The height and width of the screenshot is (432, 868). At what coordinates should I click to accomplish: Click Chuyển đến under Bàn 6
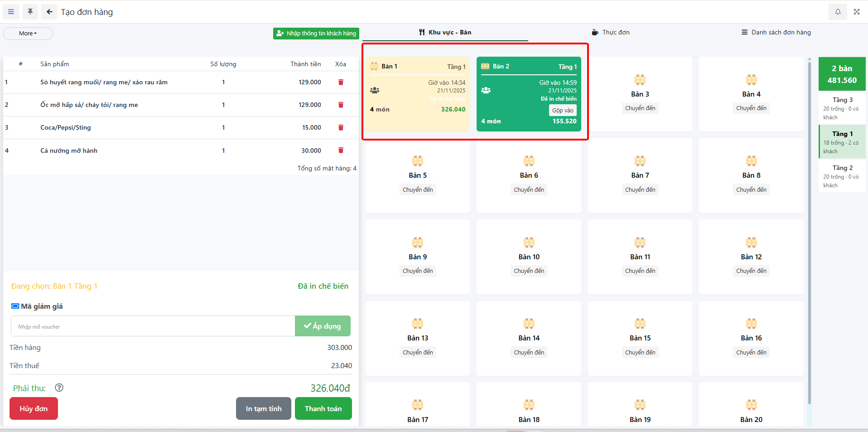click(x=529, y=189)
